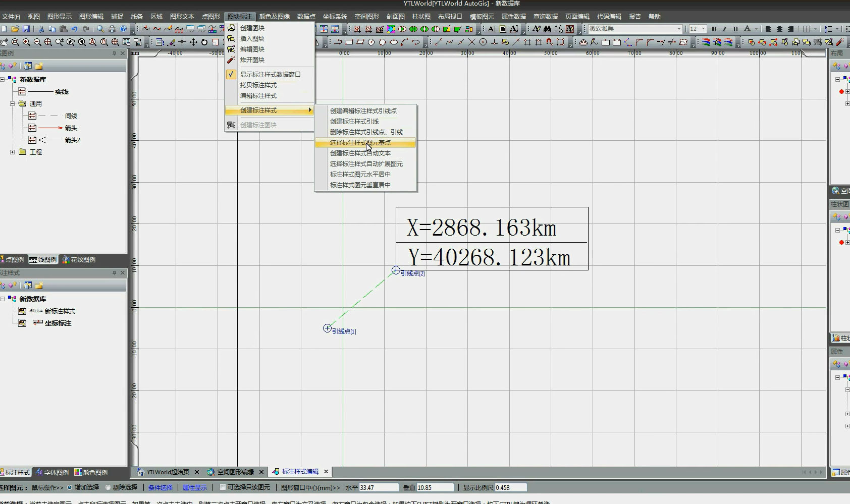Click the crosshair tool icon in second toolbar
The width and height of the screenshot is (850, 504).
pos(182,42)
